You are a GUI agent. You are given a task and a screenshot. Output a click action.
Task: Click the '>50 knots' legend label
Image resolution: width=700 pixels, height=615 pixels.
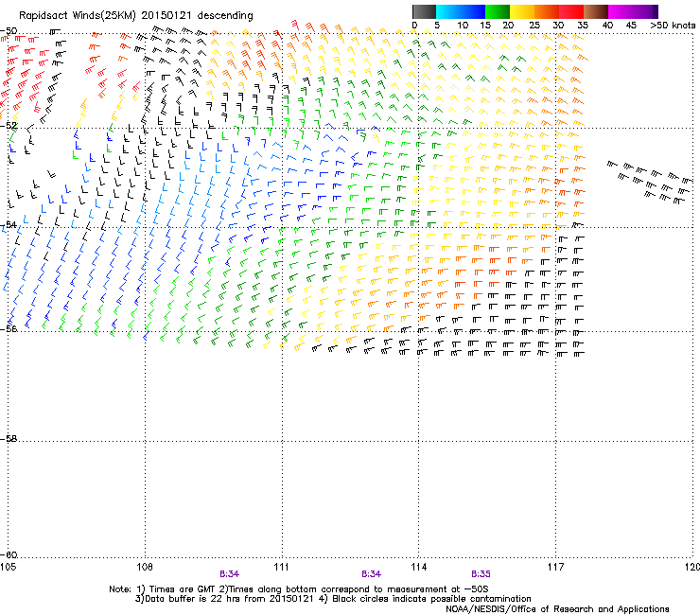coord(673,26)
